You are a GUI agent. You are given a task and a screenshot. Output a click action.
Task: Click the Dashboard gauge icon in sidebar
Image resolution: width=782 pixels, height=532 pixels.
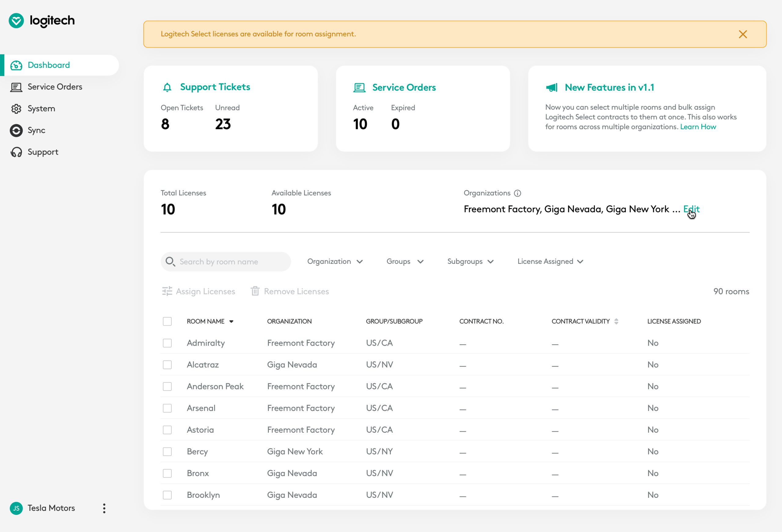(x=16, y=65)
